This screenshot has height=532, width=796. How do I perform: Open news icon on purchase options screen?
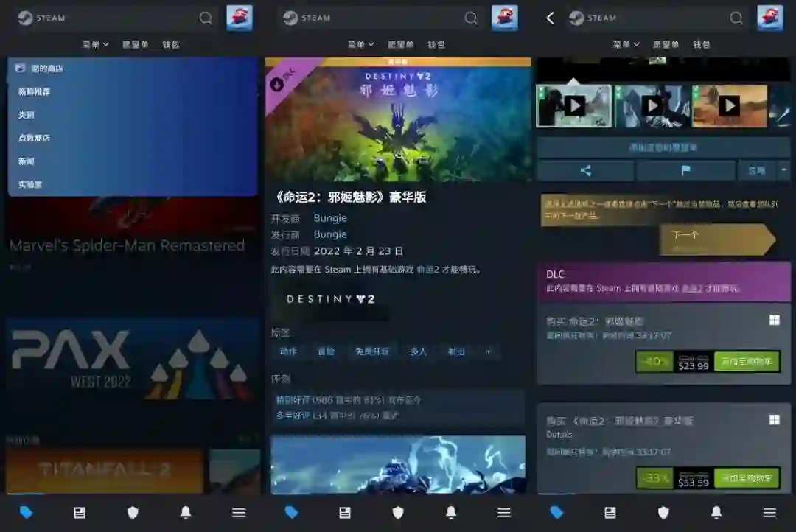pos(610,513)
